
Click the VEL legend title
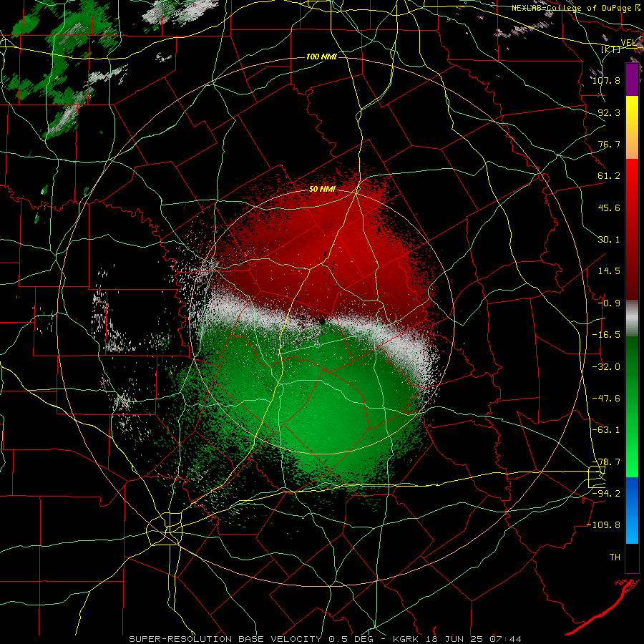tap(628, 43)
